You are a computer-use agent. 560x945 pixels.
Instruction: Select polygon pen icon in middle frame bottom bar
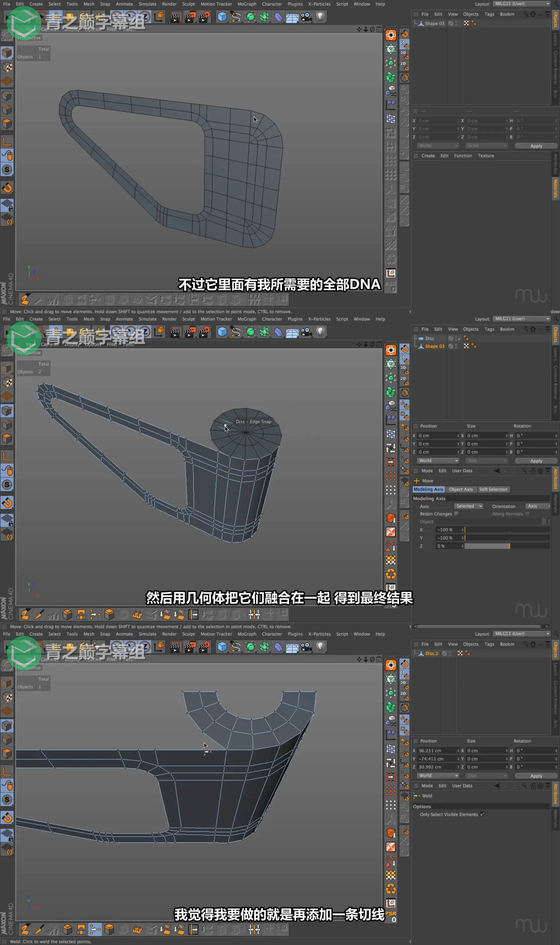25,615
